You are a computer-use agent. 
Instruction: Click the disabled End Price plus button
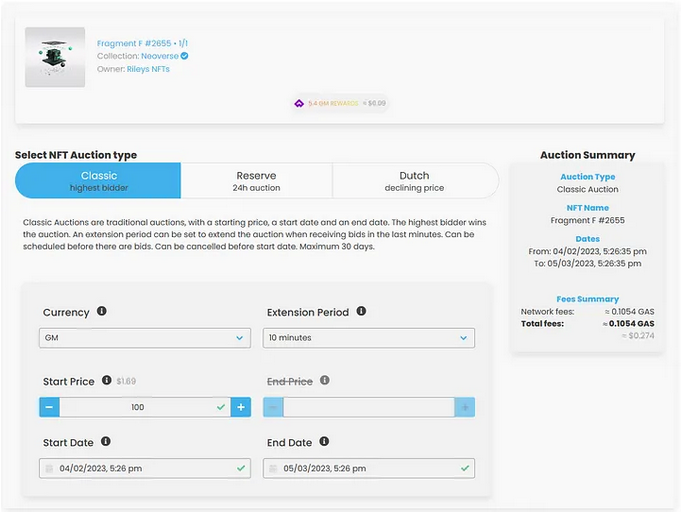click(x=465, y=407)
